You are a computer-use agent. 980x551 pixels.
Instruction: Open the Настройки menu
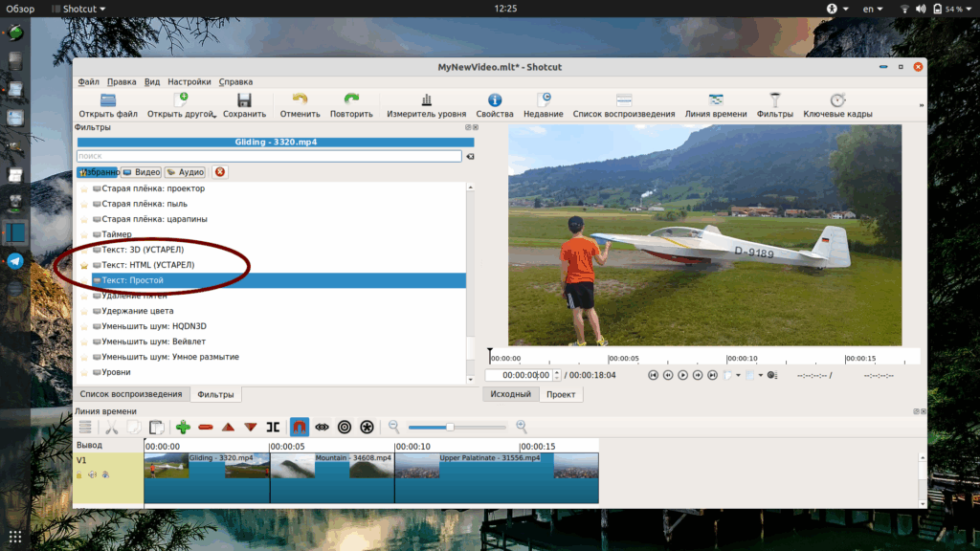point(189,82)
